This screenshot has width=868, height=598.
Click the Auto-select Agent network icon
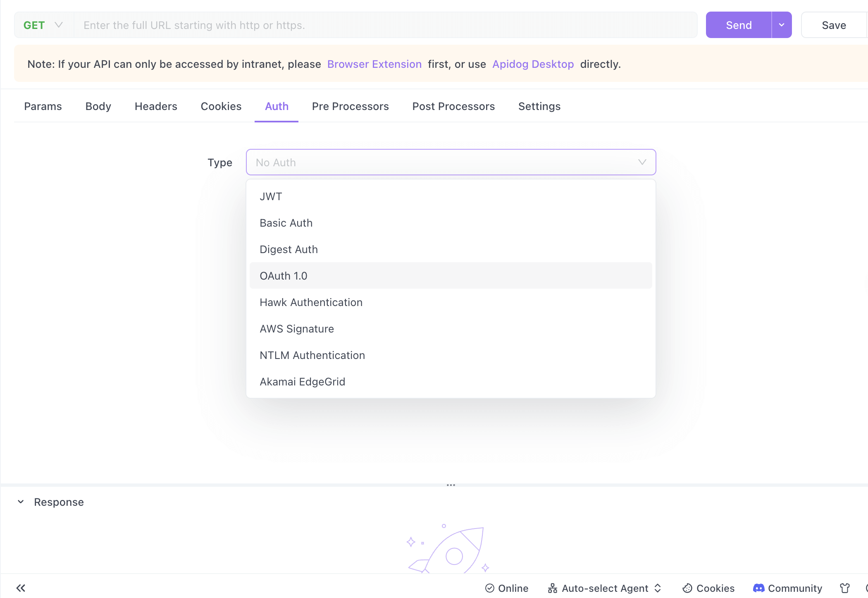coord(553,588)
